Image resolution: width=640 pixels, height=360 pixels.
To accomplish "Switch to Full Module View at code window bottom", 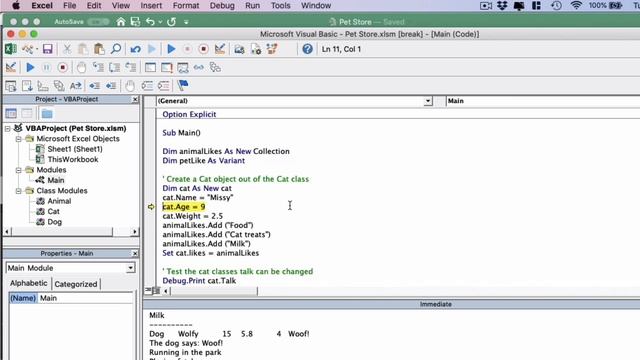I will click(156, 291).
